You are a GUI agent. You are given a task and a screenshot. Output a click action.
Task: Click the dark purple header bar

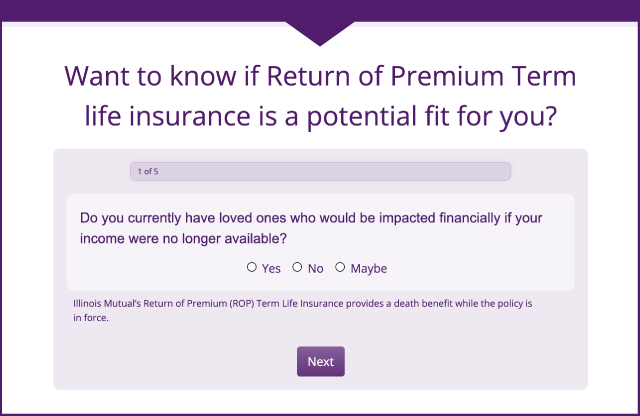320,11
